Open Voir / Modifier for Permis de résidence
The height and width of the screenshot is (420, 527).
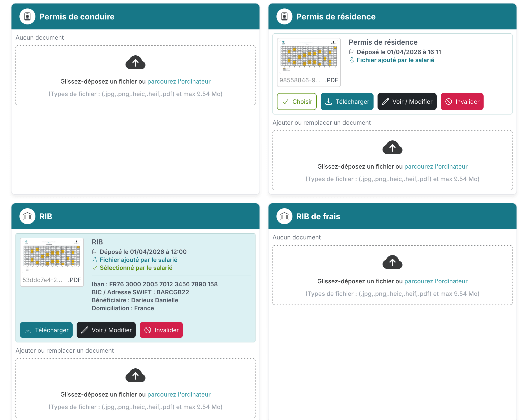[x=407, y=102]
